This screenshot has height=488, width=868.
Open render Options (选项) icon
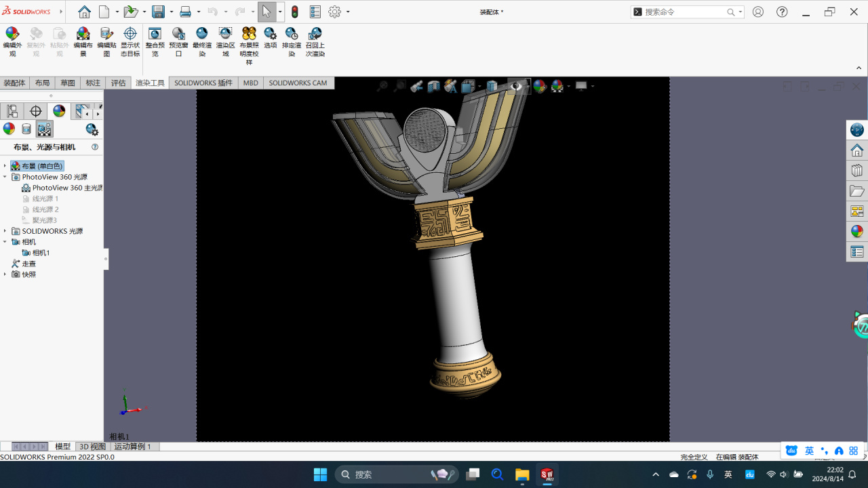(271, 37)
